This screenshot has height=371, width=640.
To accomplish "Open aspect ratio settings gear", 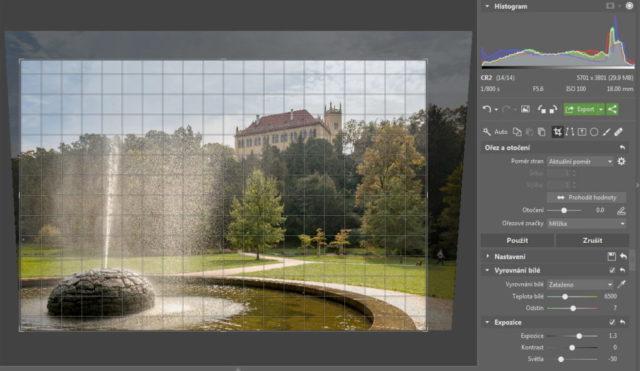I will tap(621, 161).
